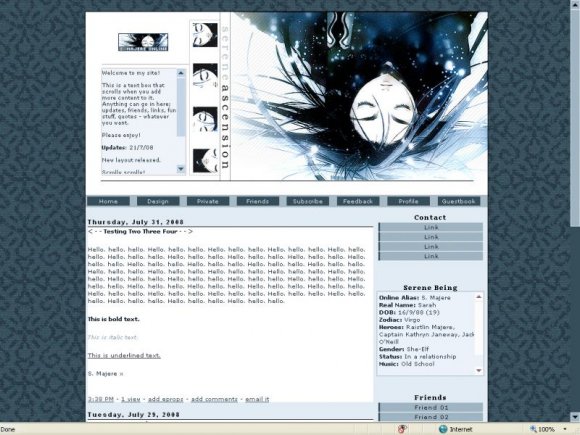Click the 3:28 PM timestamp link
Screen dimensions: 580x435
click(x=101, y=399)
